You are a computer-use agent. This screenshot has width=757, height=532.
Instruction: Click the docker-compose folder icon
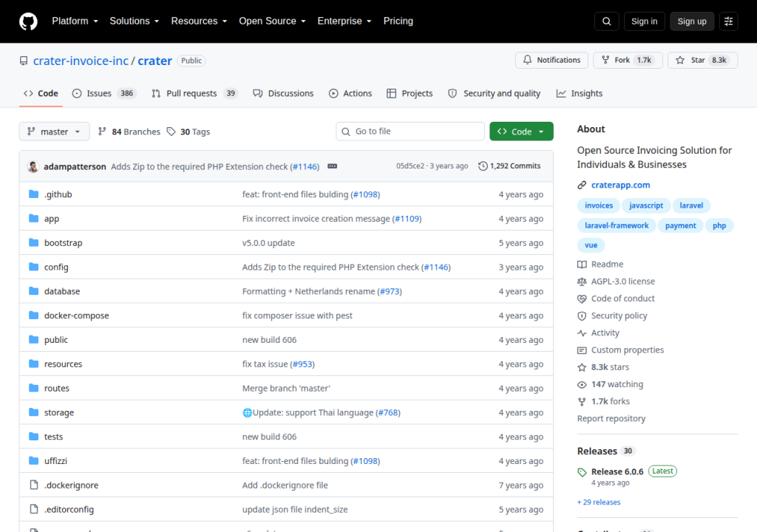tap(33, 316)
